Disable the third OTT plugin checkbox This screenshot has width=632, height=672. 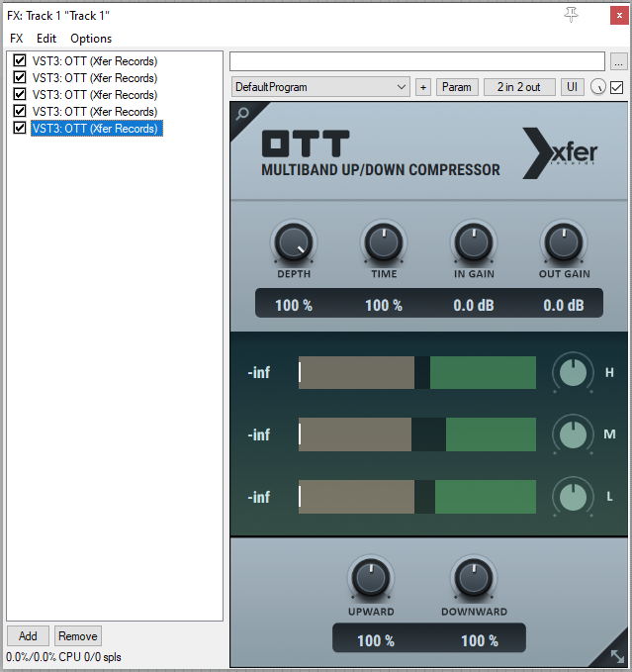(20, 95)
